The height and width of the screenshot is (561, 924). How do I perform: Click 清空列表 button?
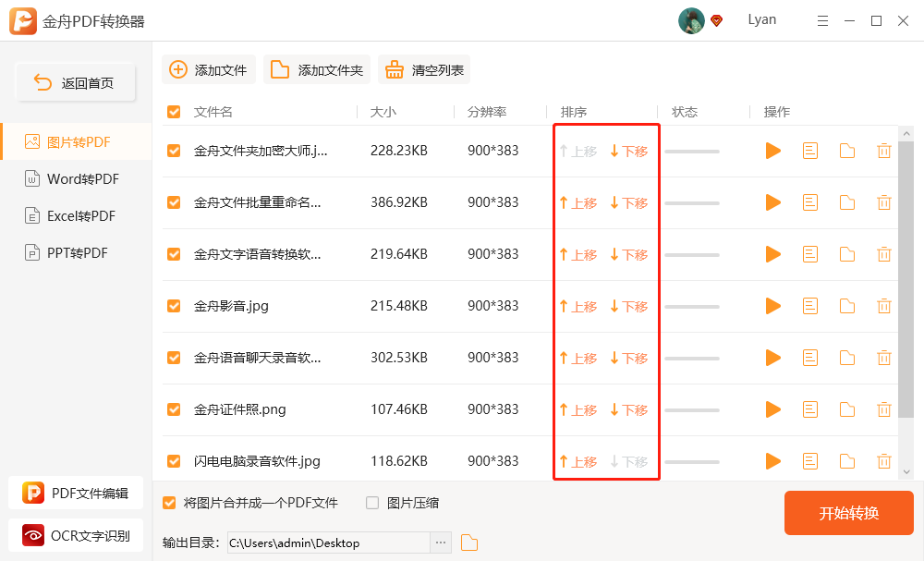coord(424,69)
